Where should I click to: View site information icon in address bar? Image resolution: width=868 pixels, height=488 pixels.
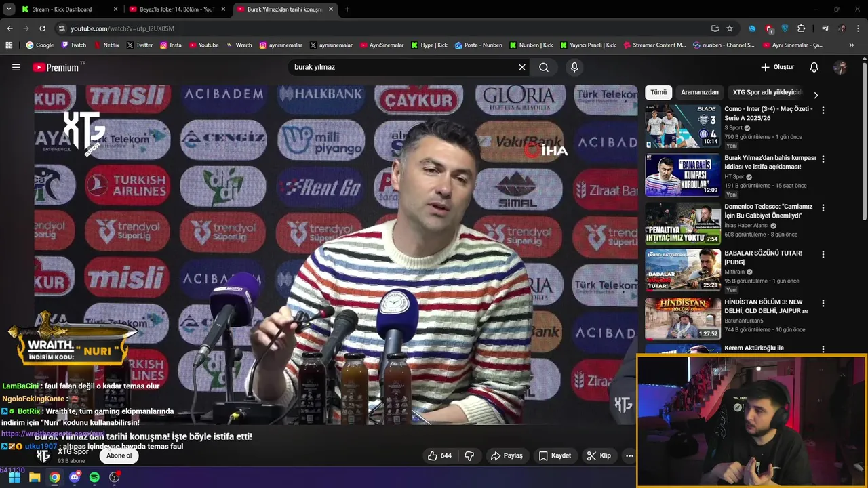pos(62,28)
